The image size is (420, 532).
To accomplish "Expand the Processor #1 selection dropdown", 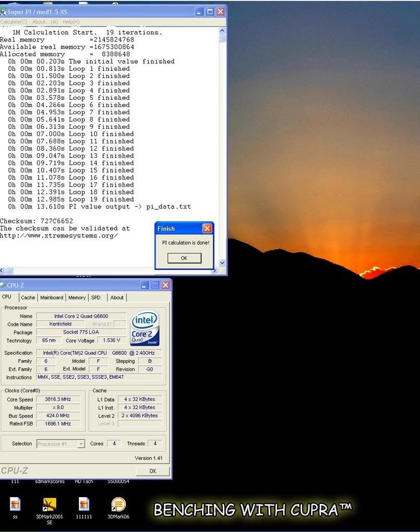I will point(81,444).
